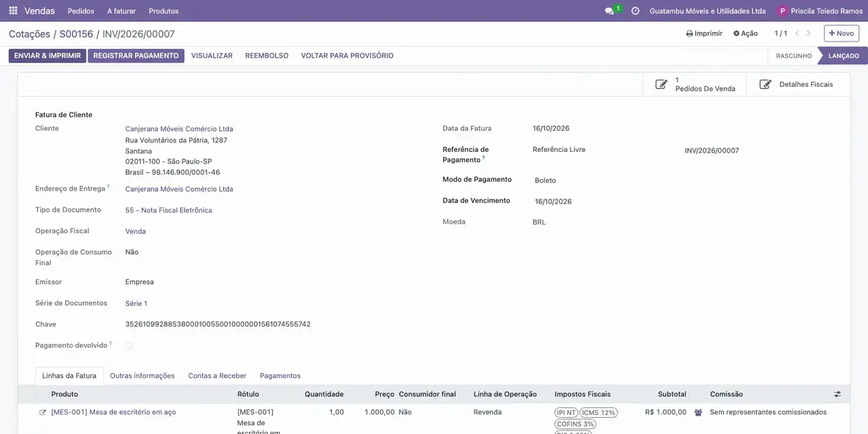Go to next record arrow
Viewport: 868px width, 434px height.
(808, 33)
